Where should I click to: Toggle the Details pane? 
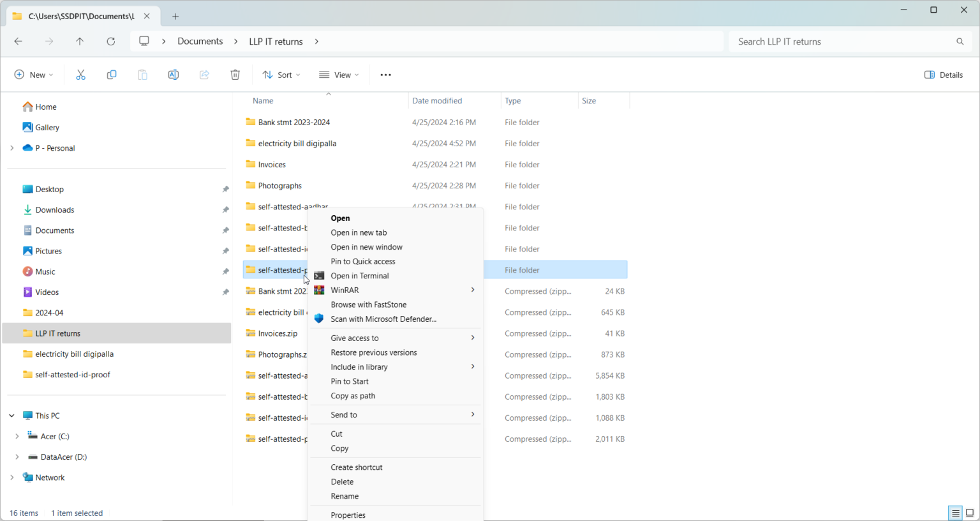pos(943,75)
